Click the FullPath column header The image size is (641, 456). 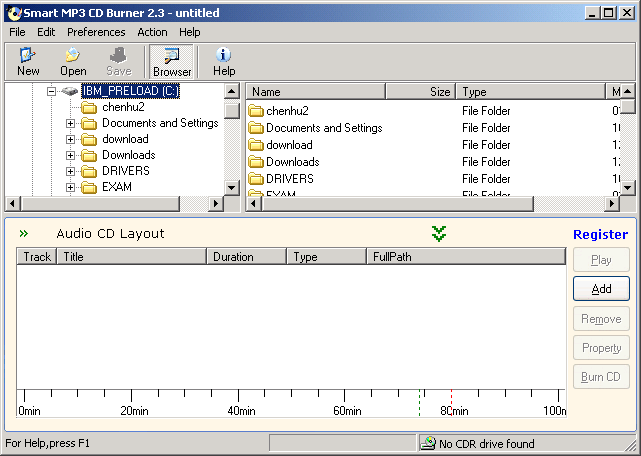(466, 257)
